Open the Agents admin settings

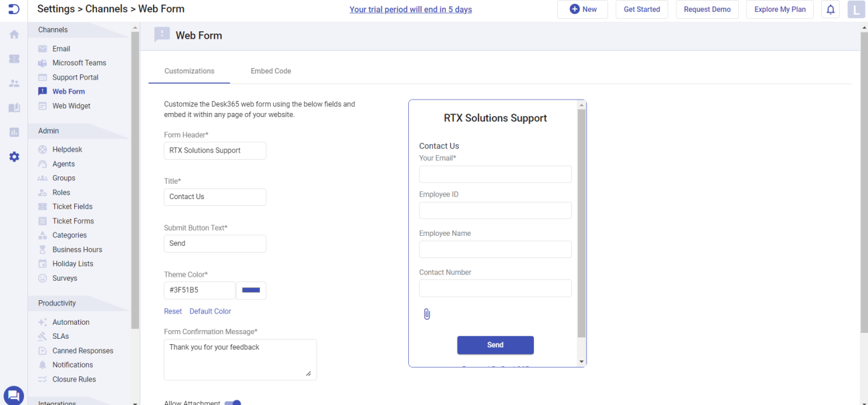[x=65, y=164]
